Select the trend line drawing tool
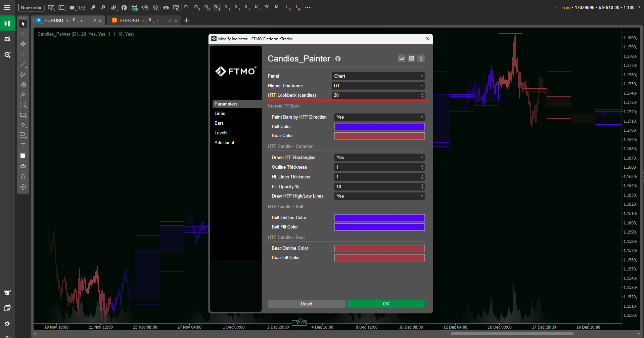The height and width of the screenshot is (338, 644). (23, 65)
